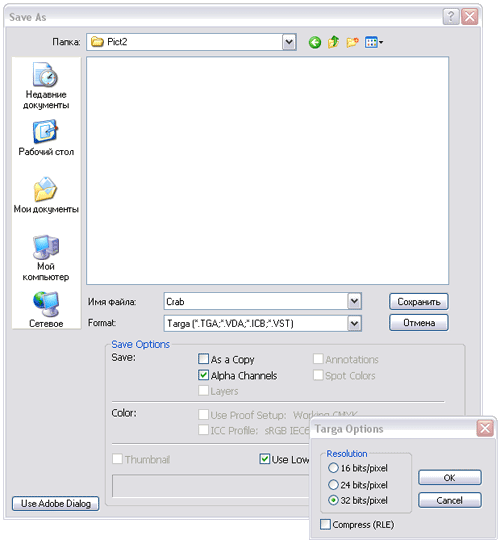Expand the Папка folder dropdown
The width and height of the screenshot is (500, 544).
click(x=289, y=42)
